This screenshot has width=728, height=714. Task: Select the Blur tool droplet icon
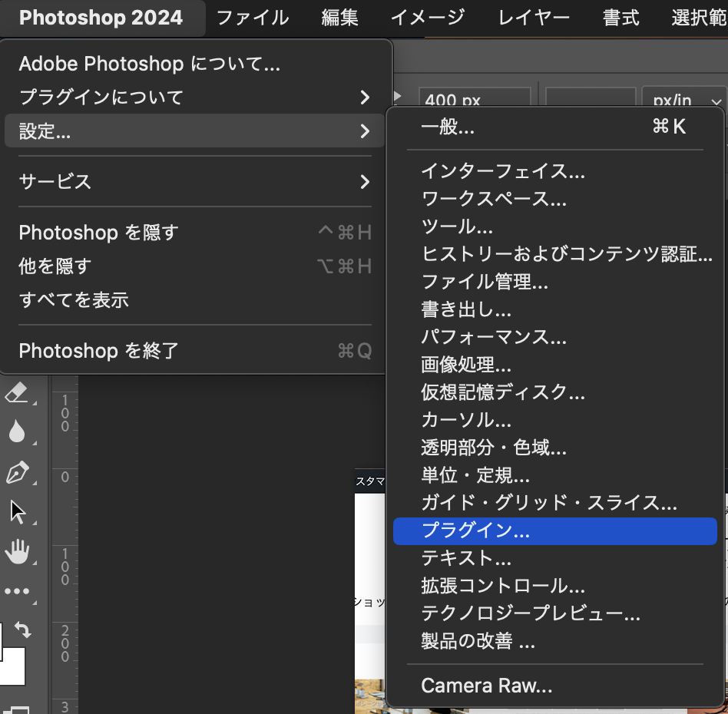(16, 432)
